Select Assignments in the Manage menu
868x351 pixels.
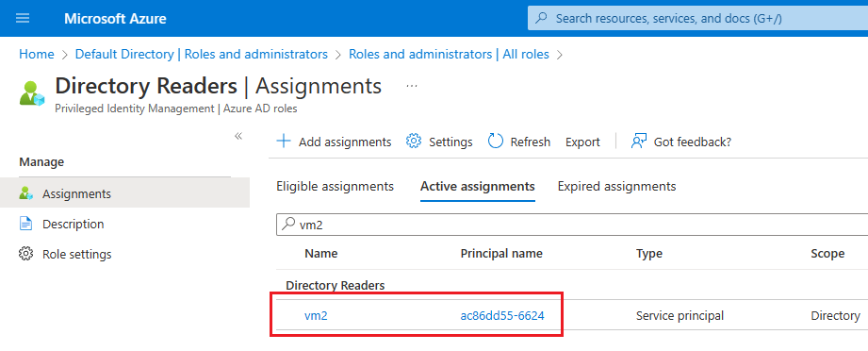click(124, 193)
